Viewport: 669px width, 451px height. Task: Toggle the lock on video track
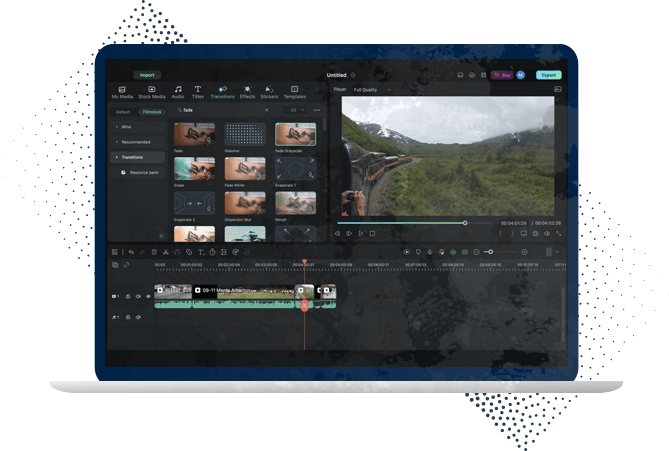(128, 296)
